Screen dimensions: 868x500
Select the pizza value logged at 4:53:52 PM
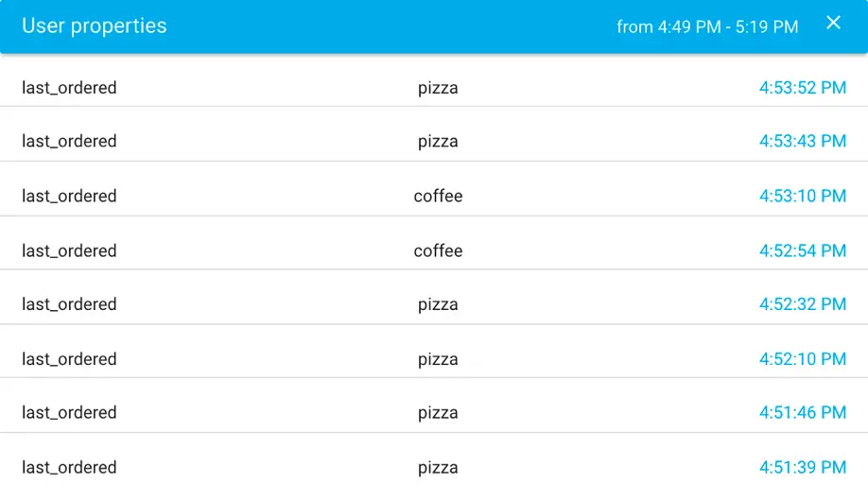tap(438, 88)
